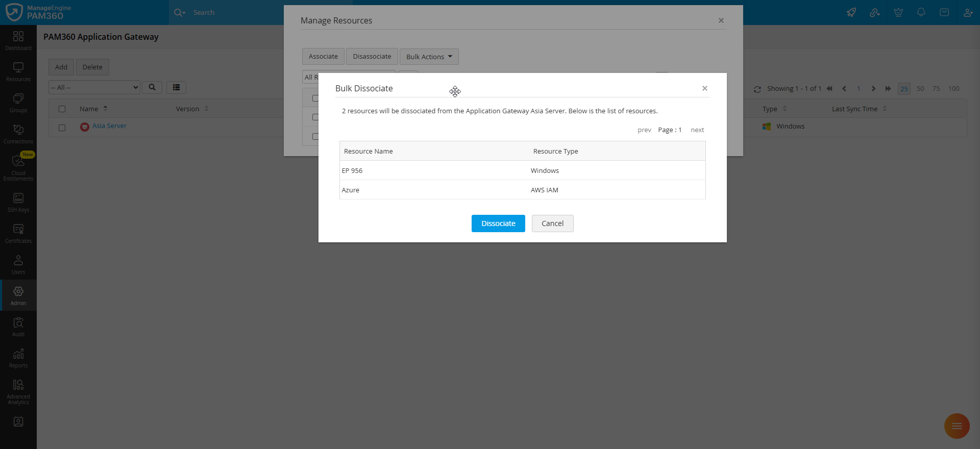Open the top bar search options dropdown
Viewport: 980px width, 449px height.
point(180,12)
